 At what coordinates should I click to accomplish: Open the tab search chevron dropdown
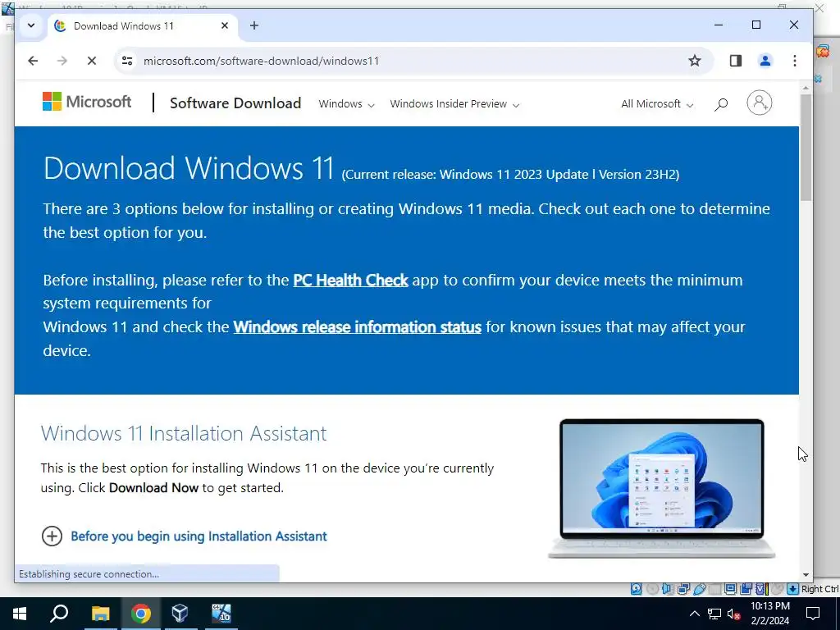tap(31, 25)
